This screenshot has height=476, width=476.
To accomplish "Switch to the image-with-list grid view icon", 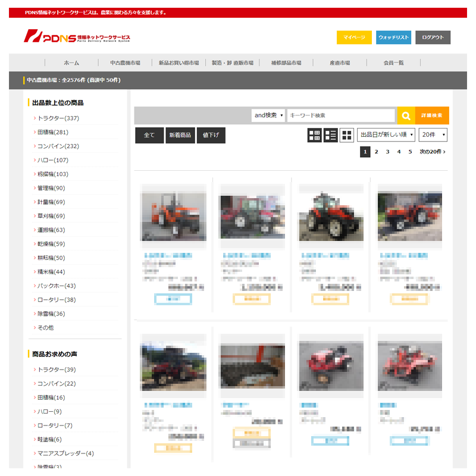I will [x=315, y=135].
